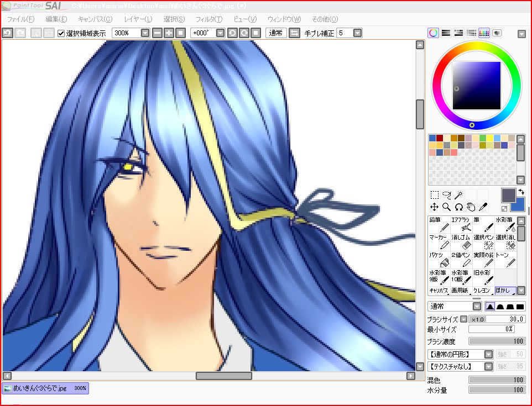This screenshot has width=532, height=406.
Task: Select the transparent color toggle square
Action: 504,209
